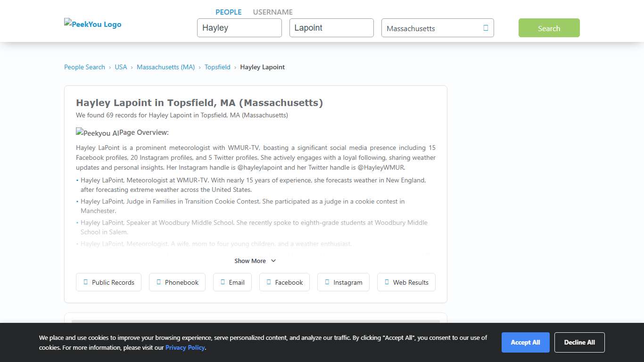
Task: Click the Web Results button icon
Action: tap(387, 282)
